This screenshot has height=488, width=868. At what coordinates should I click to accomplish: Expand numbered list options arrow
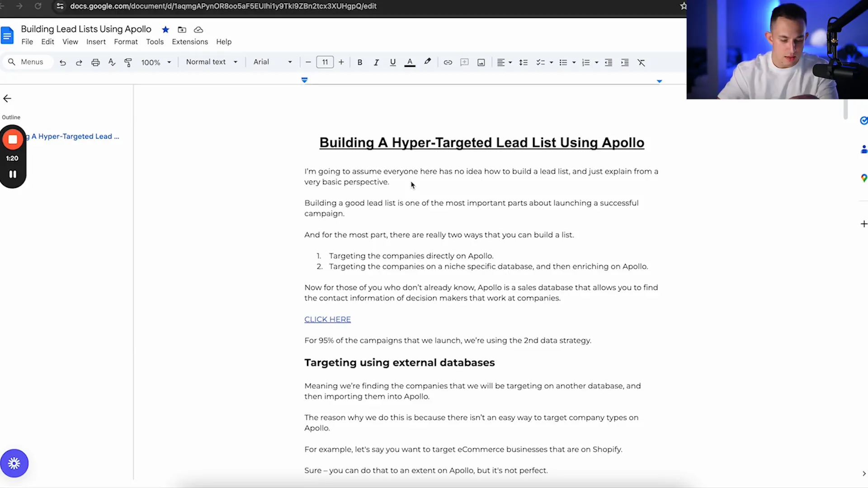pos(597,62)
